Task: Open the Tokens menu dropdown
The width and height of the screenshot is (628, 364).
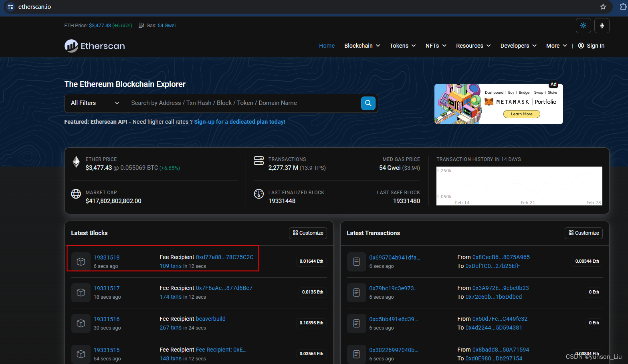Action: point(402,46)
